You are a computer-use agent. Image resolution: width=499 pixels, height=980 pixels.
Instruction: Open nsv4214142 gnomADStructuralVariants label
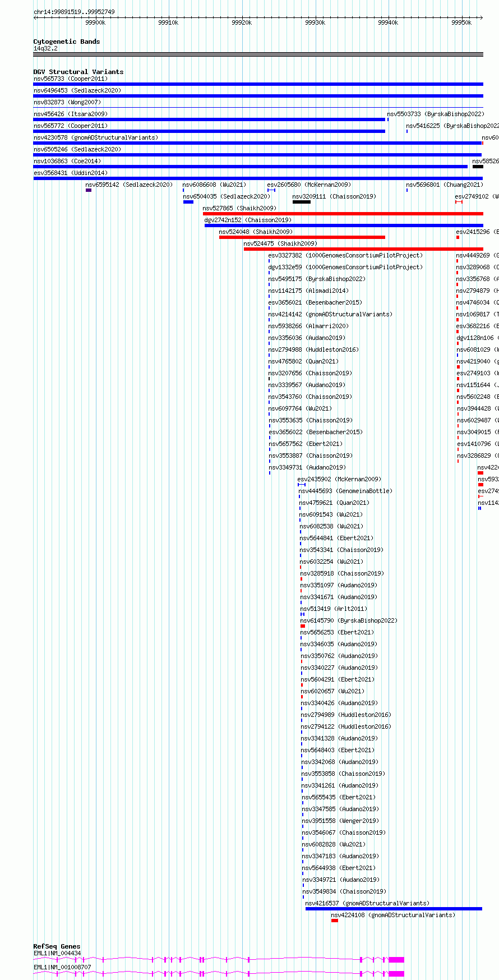point(330,315)
